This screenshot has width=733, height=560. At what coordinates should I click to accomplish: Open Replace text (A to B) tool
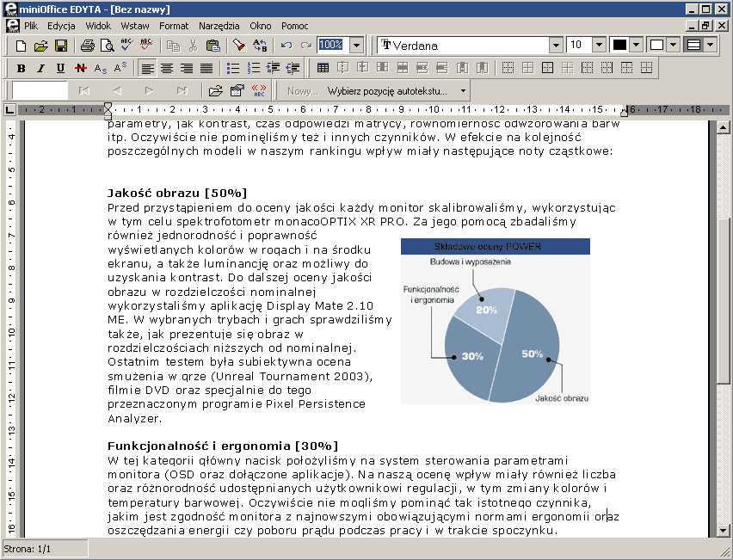260,46
